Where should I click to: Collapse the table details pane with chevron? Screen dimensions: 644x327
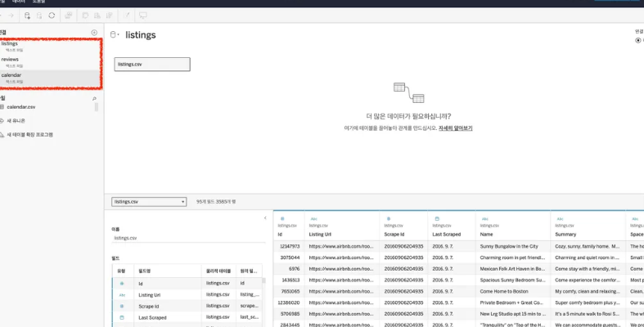pyautogui.click(x=265, y=217)
